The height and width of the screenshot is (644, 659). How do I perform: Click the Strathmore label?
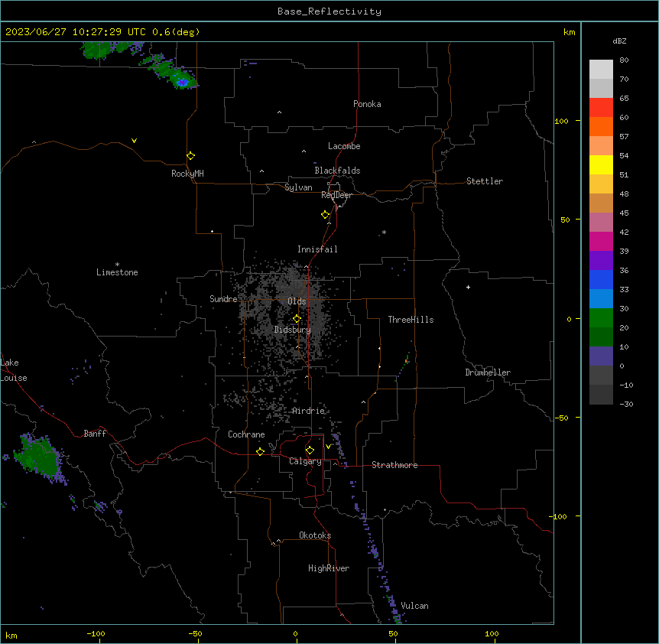tap(394, 465)
